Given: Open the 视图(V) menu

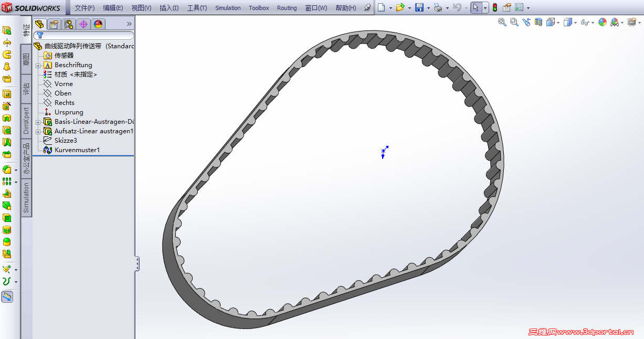Looking at the screenshot, I should point(141,8).
